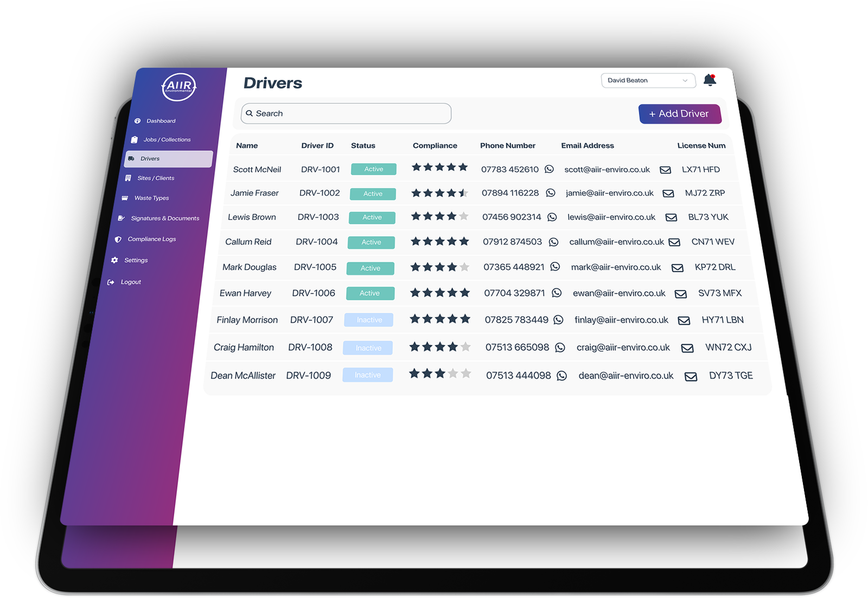This screenshot has width=868, height=598.
Task: Click the Compliance Logs shield icon
Action: [118, 239]
